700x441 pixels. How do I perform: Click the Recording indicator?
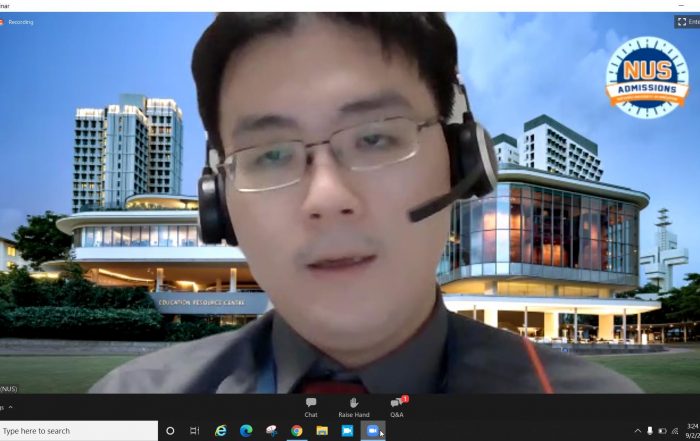pyautogui.click(x=17, y=22)
